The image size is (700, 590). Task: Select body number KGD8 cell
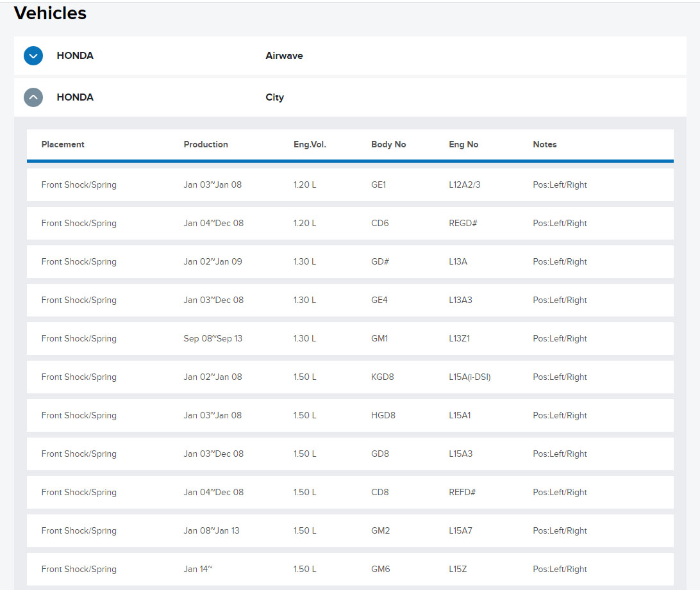(x=383, y=377)
